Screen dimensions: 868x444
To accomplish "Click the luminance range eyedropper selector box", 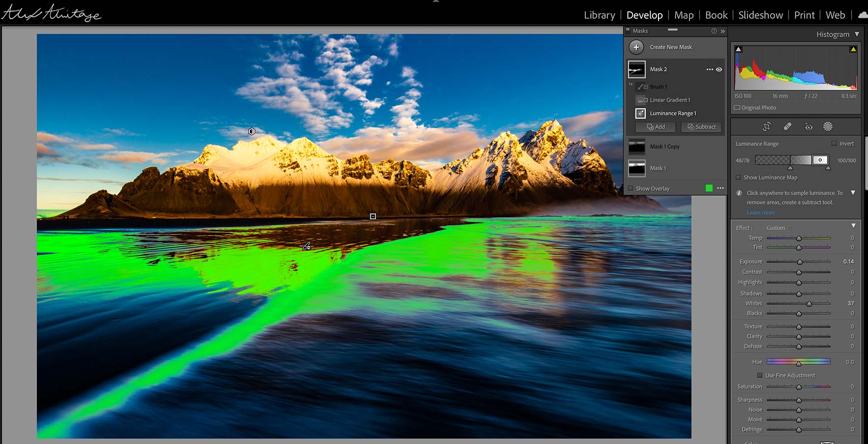I will 820,160.
